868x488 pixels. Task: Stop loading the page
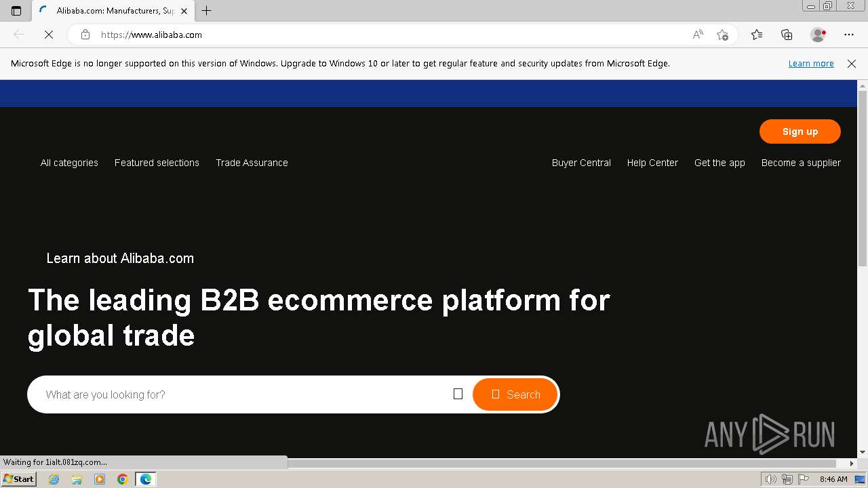pyautogui.click(x=49, y=35)
